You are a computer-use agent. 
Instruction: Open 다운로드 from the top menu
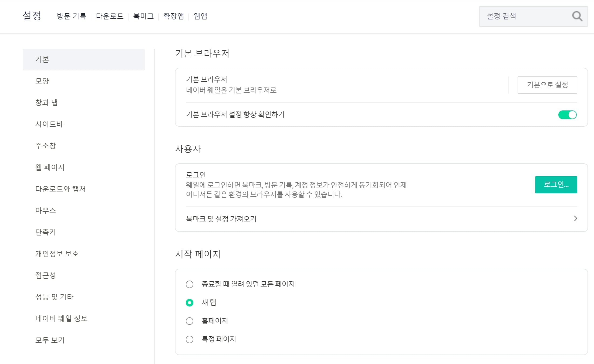point(110,16)
